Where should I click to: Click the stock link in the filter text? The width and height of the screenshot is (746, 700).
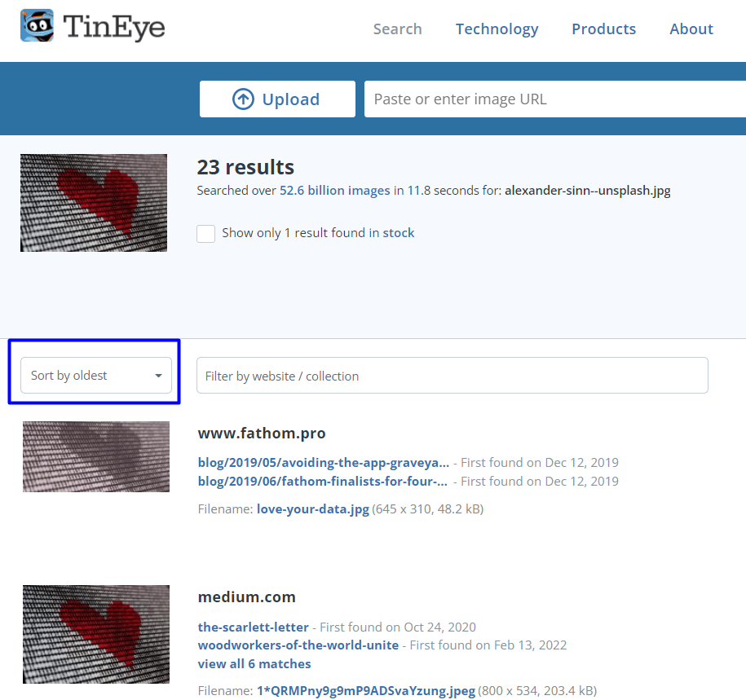(x=399, y=233)
